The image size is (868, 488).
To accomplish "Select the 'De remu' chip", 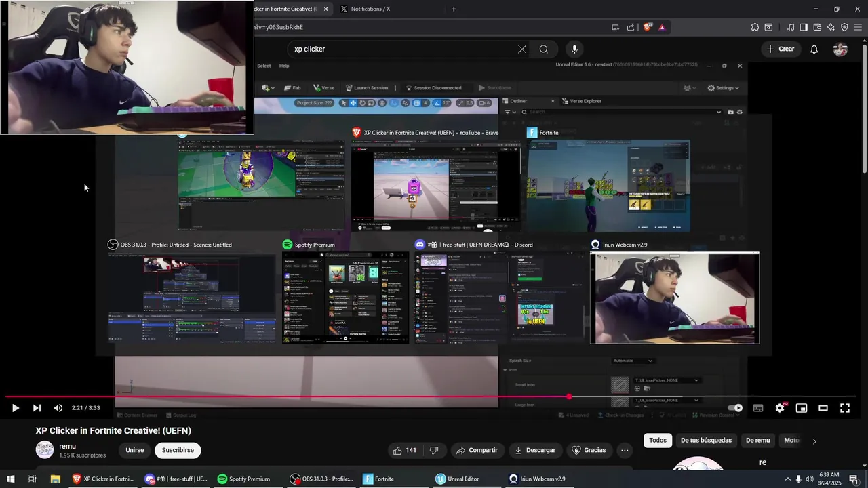I will click(757, 440).
